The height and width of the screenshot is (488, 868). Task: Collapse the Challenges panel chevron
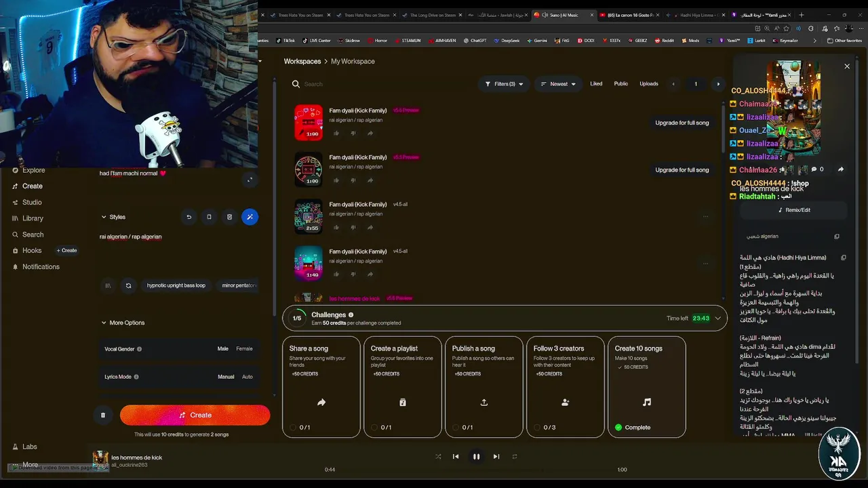coord(717,318)
